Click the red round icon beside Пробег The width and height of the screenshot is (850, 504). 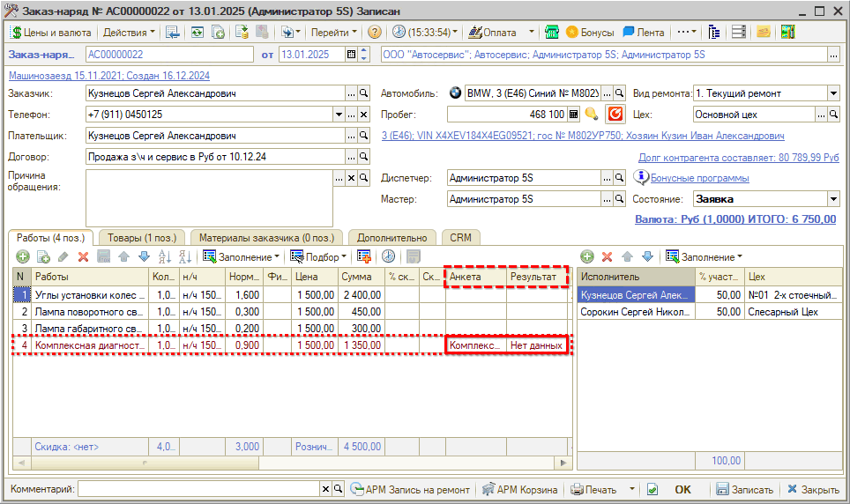tap(615, 115)
